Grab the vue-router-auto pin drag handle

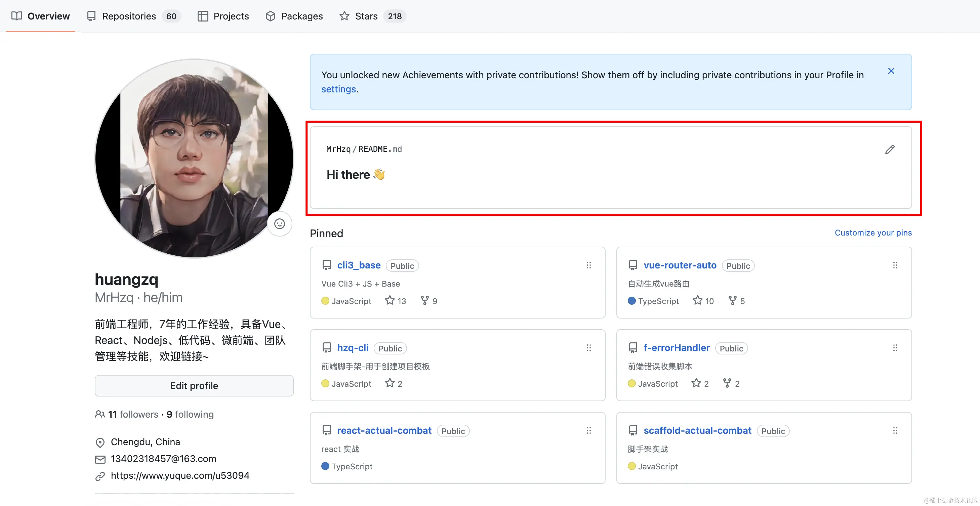(895, 265)
